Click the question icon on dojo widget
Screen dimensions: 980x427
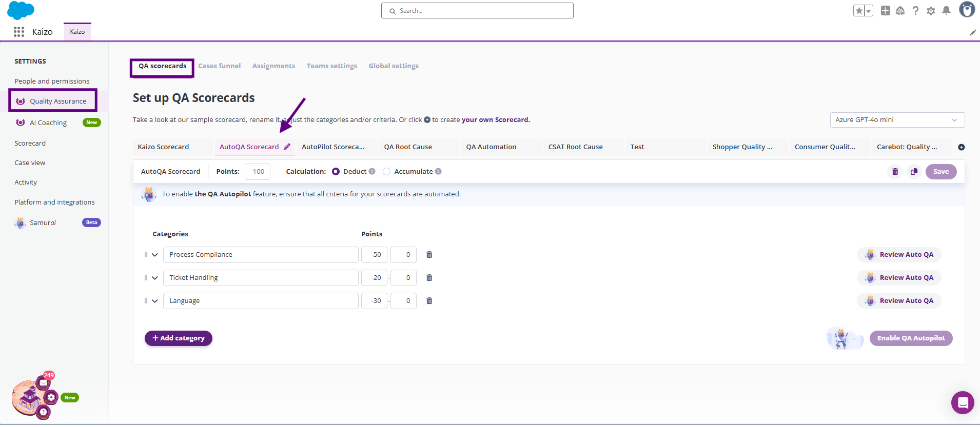[43, 412]
